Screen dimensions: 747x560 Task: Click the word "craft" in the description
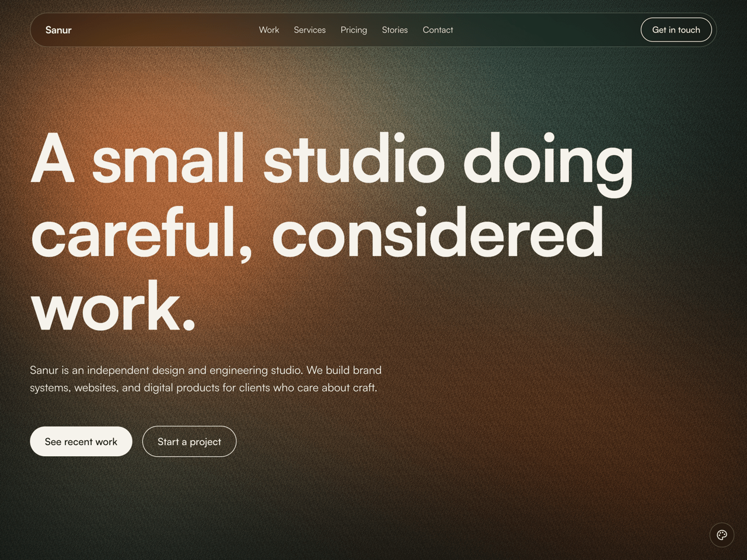(363, 388)
